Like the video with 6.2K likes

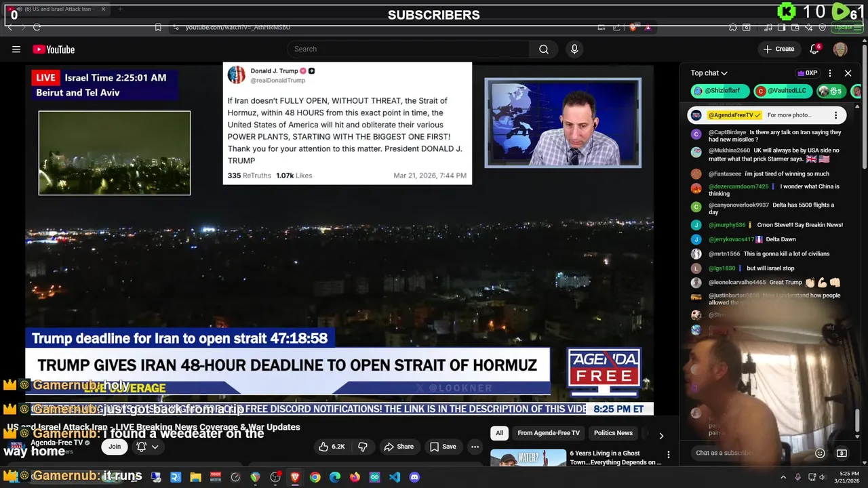coord(332,447)
